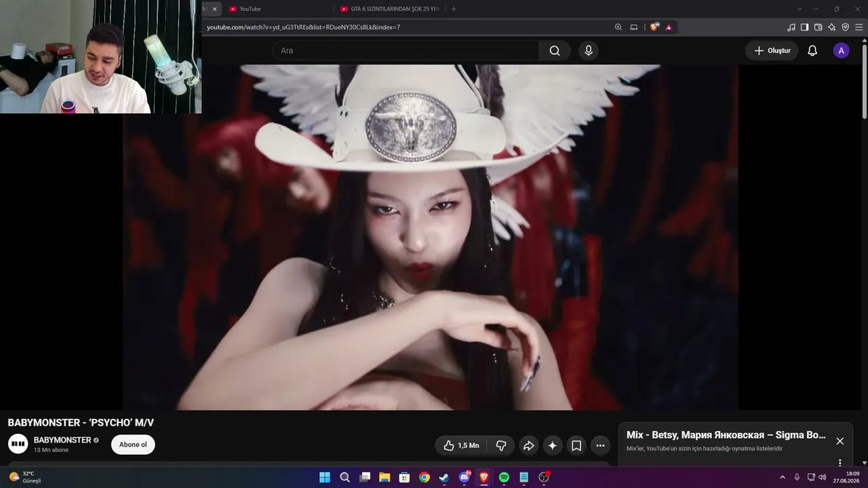Like the BABYMONSTER video
This screenshot has width=868, height=488.
pyautogui.click(x=461, y=445)
